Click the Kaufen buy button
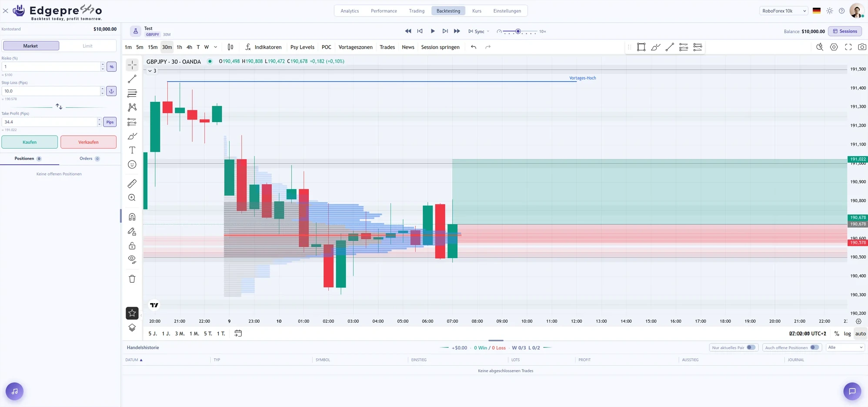Viewport: 868px width, 407px height. coord(30,142)
